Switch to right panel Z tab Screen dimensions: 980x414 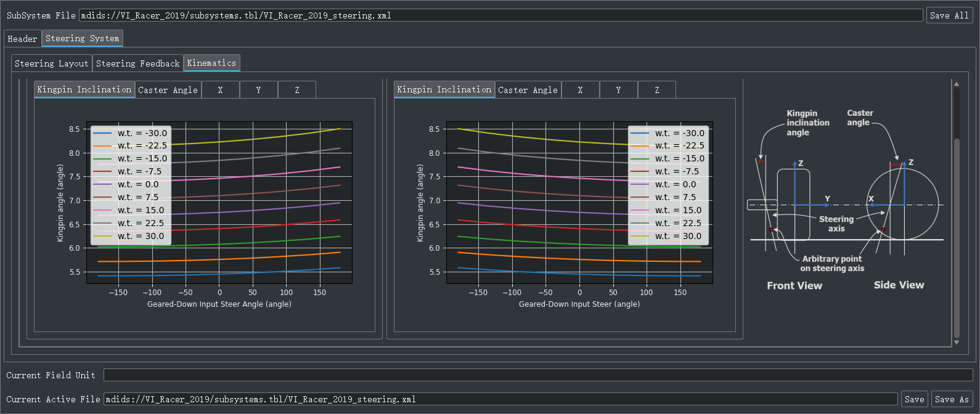tap(656, 90)
